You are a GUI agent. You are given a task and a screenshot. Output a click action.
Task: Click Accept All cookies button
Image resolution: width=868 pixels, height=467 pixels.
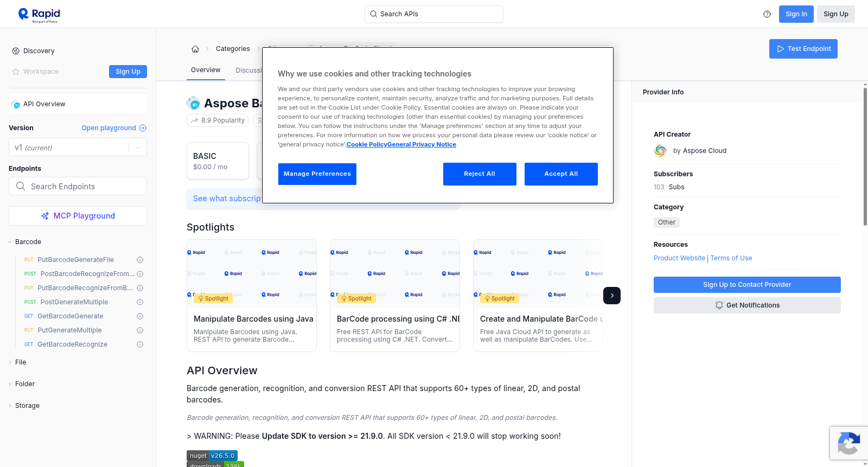(561, 174)
